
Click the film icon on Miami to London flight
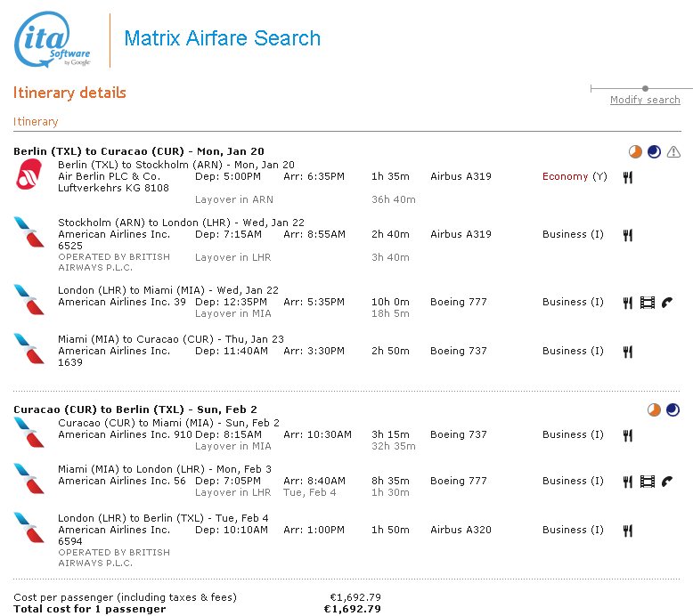pyautogui.click(x=647, y=482)
